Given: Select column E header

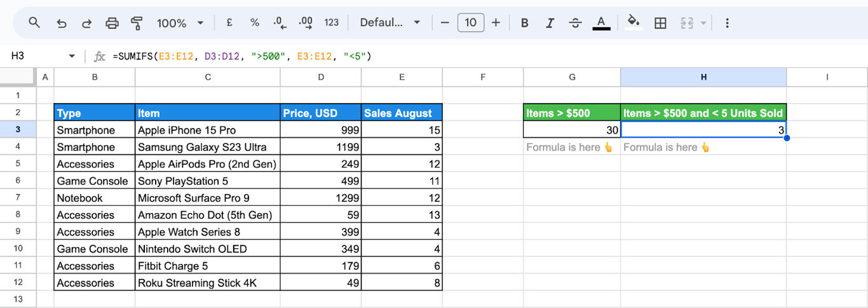Looking at the screenshot, I should pyautogui.click(x=402, y=77).
